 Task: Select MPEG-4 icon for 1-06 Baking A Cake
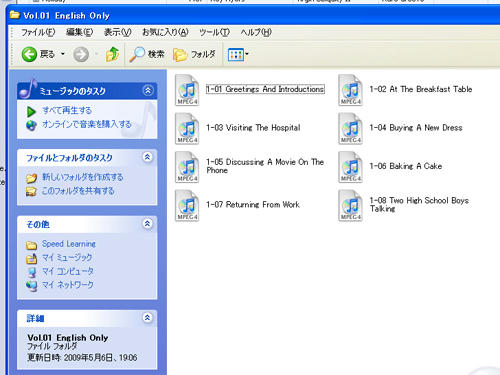tap(350, 167)
